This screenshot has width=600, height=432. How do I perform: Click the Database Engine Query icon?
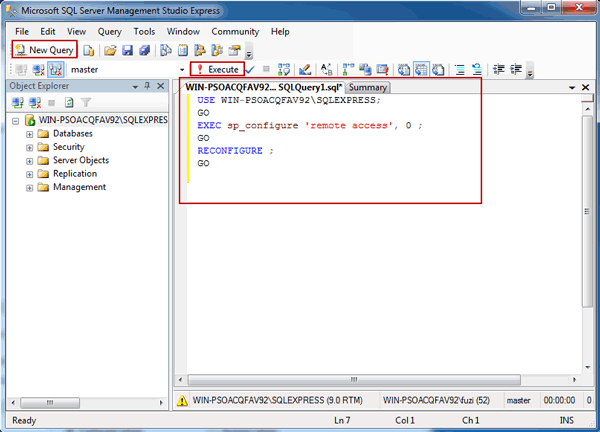[89, 50]
